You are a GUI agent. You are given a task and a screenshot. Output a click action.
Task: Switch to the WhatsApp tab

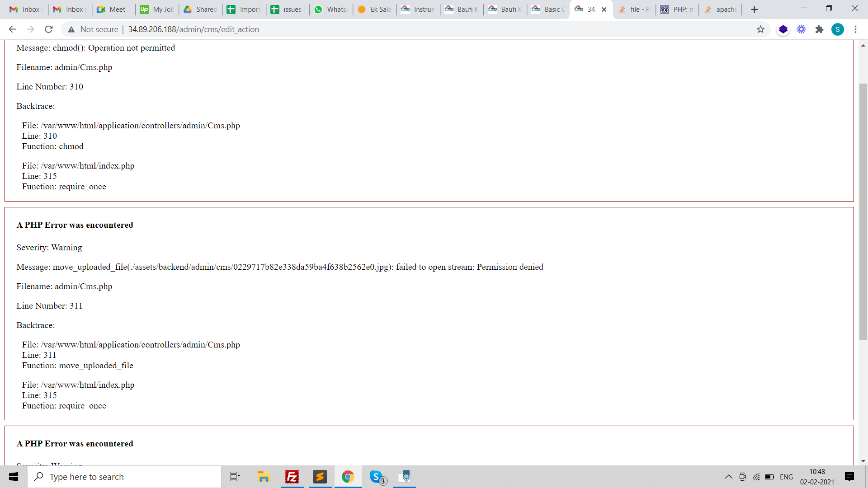(x=330, y=9)
